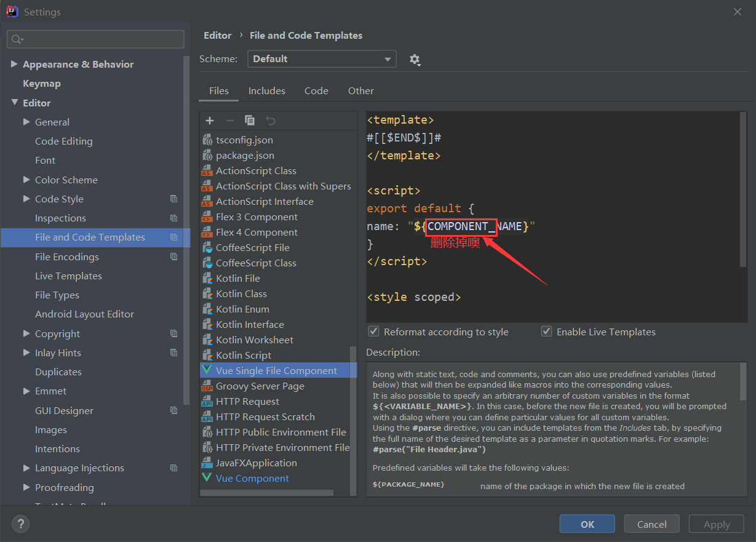This screenshot has width=756, height=542.
Task: Click the project-level icon beside Inspections
Action: coord(174,218)
